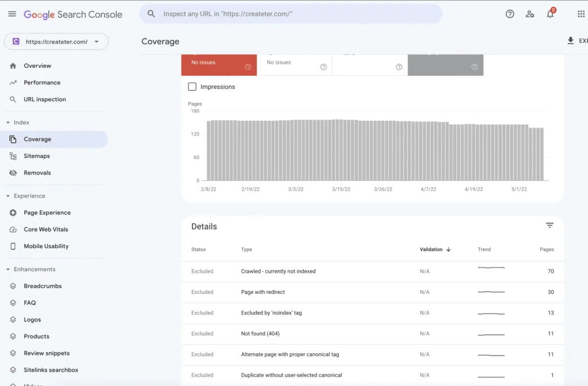Open the Crawled - currently not indexed row

point(372,271)
